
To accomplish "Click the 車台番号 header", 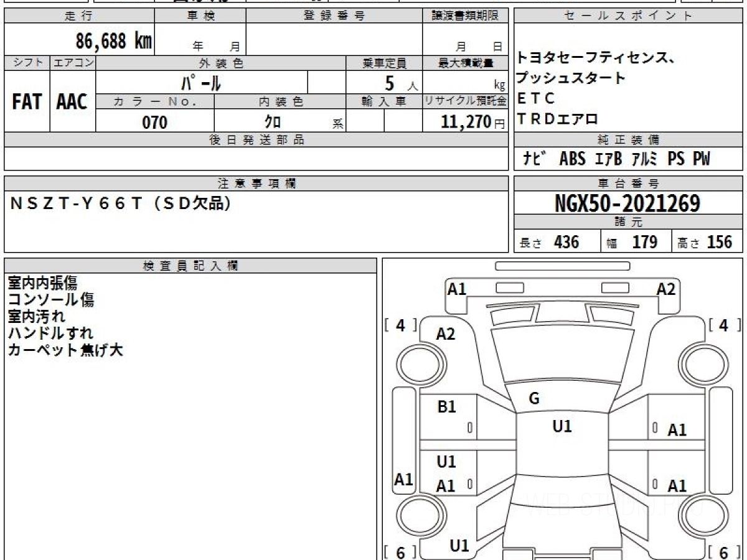I will coord(629,184).
